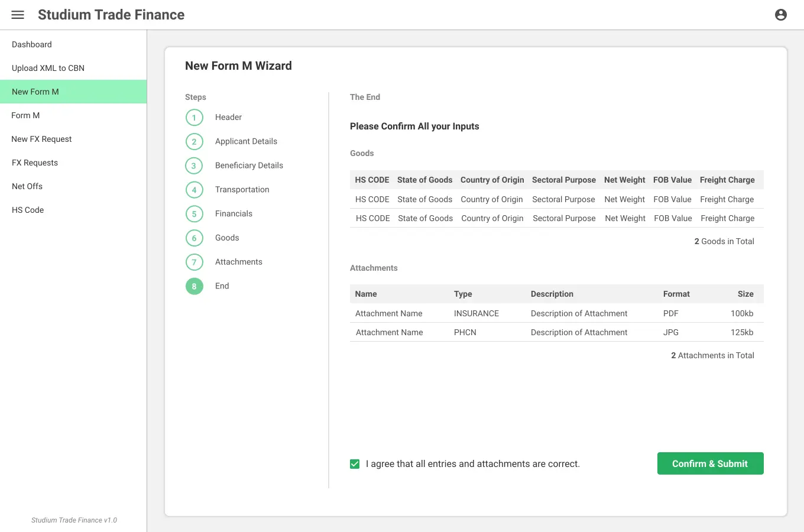The image size is (804, 532).
Task: Go to step 4 circle icon
Action: click(194, 190)
